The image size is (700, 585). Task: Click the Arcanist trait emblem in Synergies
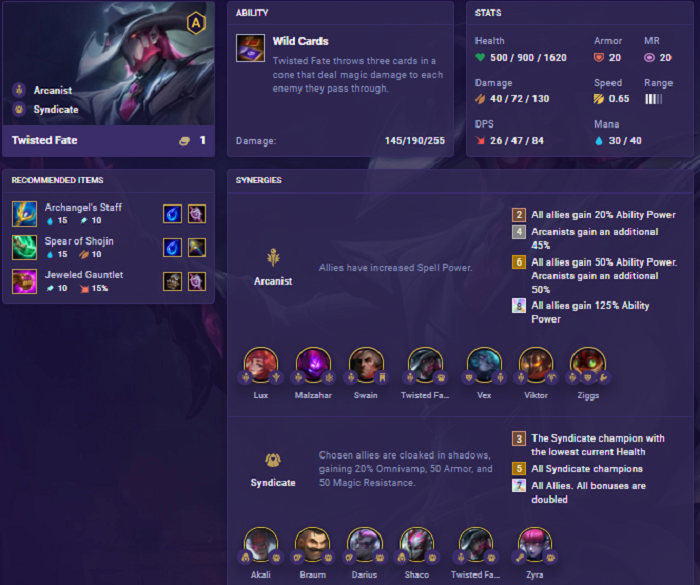click(x=273, y=258)
